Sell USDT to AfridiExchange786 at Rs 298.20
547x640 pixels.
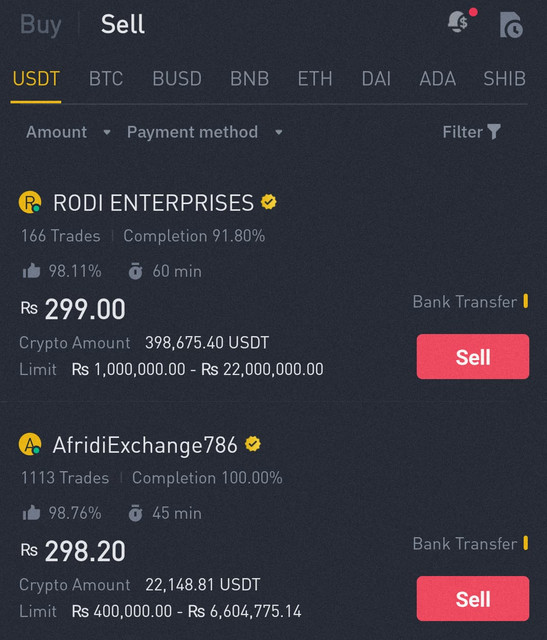tap(473, 598)
